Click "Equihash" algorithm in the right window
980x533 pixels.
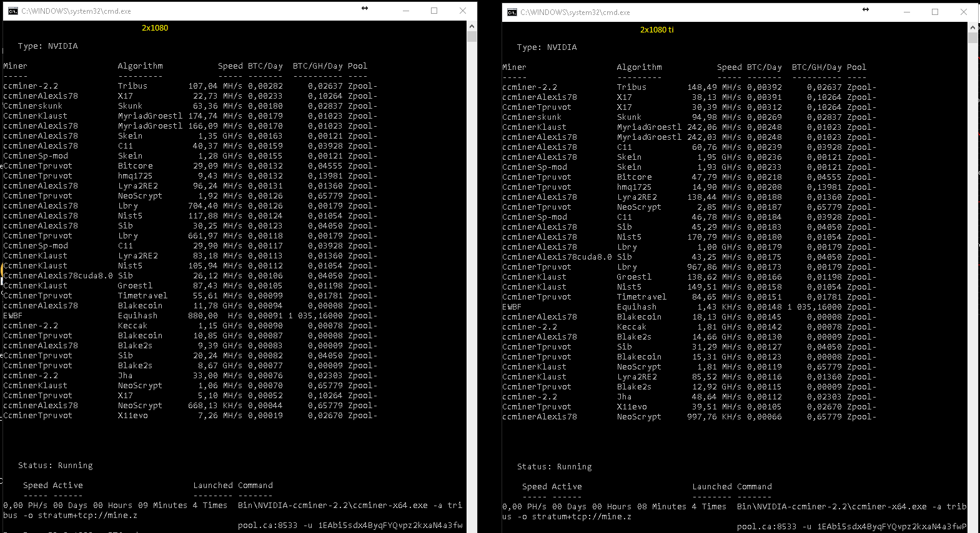(x=637, y=307)
